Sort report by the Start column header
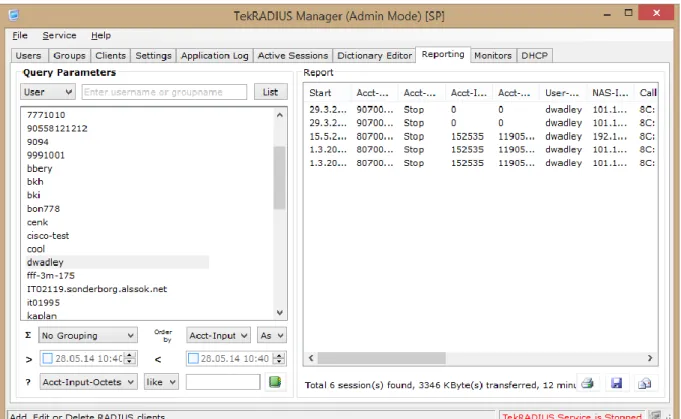681x419 pixels. (x=328, y=92)
